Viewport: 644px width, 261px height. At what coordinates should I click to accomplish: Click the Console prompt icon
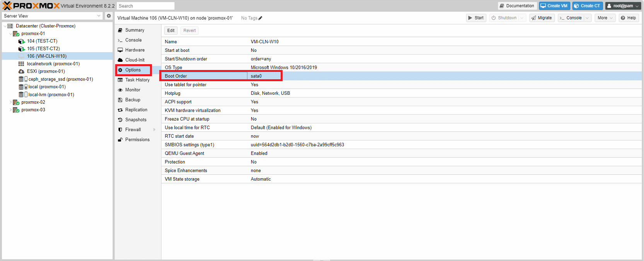coord(120,40)
